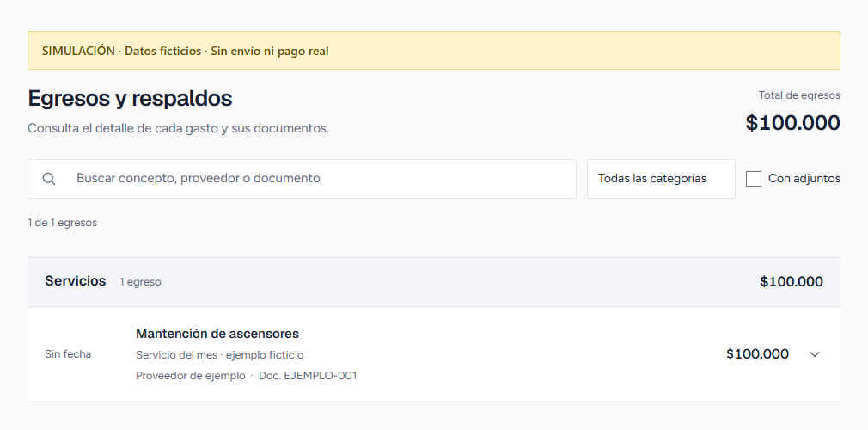Click the SIMULACIÓN notice banner text

tap(186, 51)
